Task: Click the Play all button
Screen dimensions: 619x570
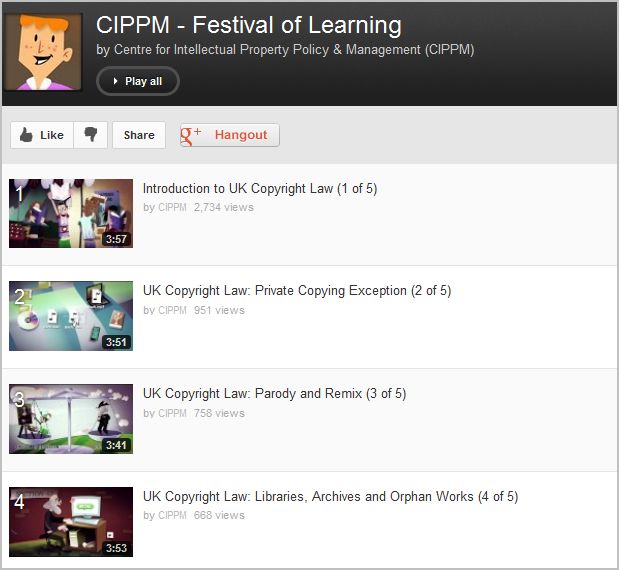Action: click(x=138, y=81)
